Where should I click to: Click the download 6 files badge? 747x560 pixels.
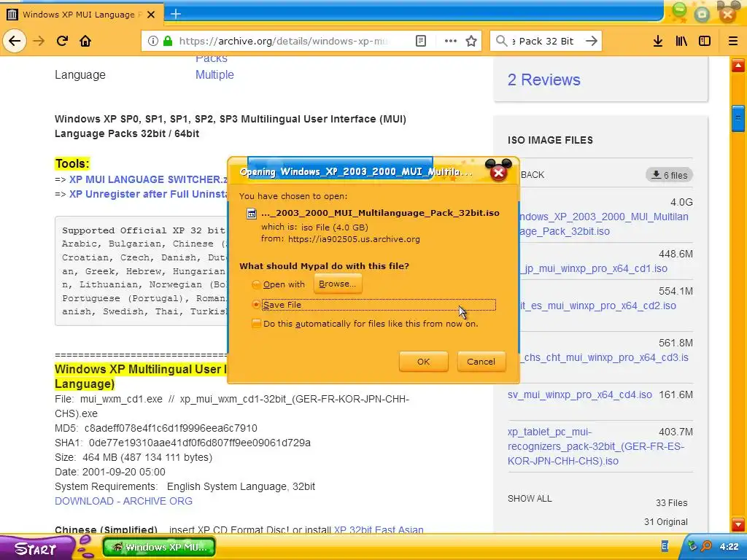coord(670,175)
